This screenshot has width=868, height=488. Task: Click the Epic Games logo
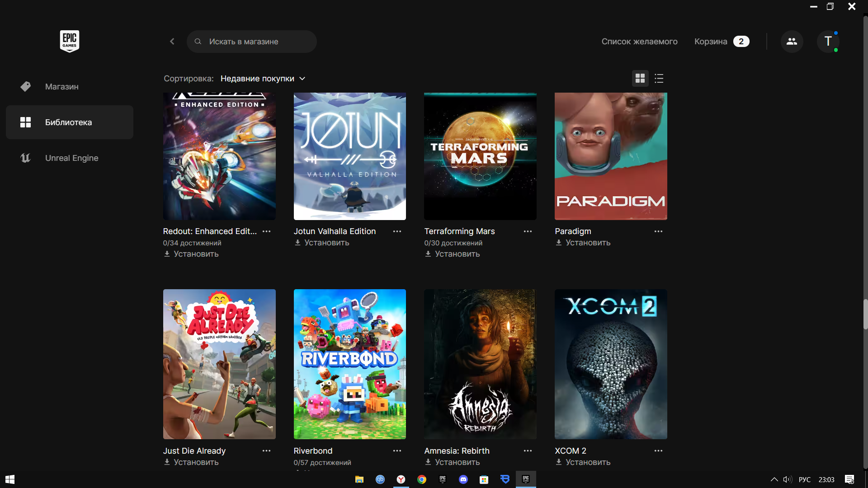click(70, 41)
